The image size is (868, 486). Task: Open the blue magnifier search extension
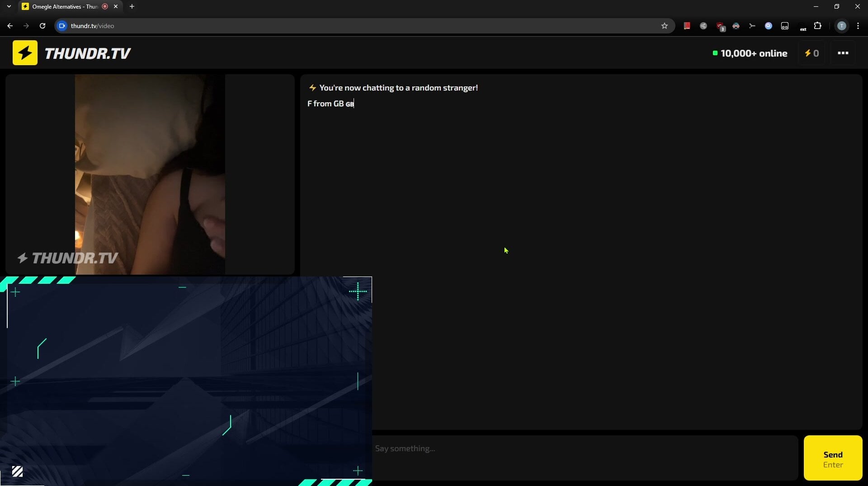[x=768, y=26]
